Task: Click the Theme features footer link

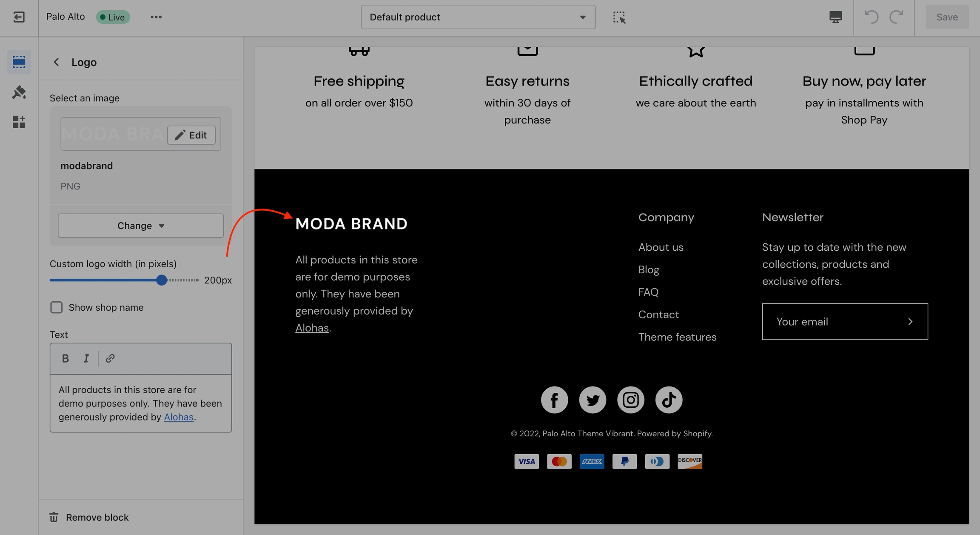Action: coord(677,337)
